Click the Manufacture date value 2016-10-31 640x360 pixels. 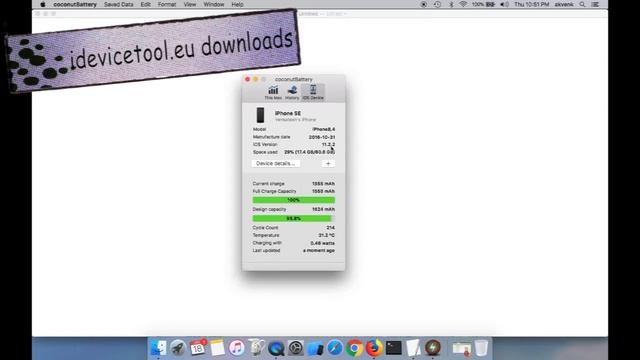click(x=322, y=137)
